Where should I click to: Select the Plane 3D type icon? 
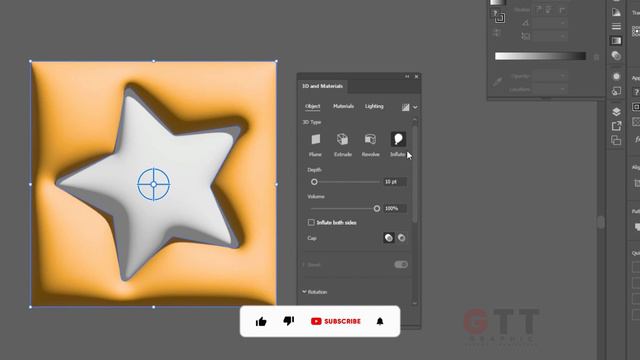click(x=316, y=140)
